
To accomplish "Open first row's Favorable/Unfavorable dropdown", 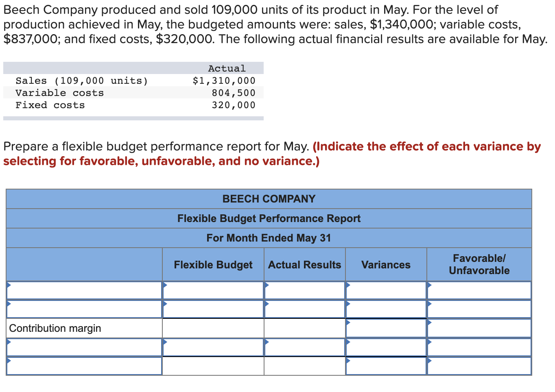I will (479, 290).
